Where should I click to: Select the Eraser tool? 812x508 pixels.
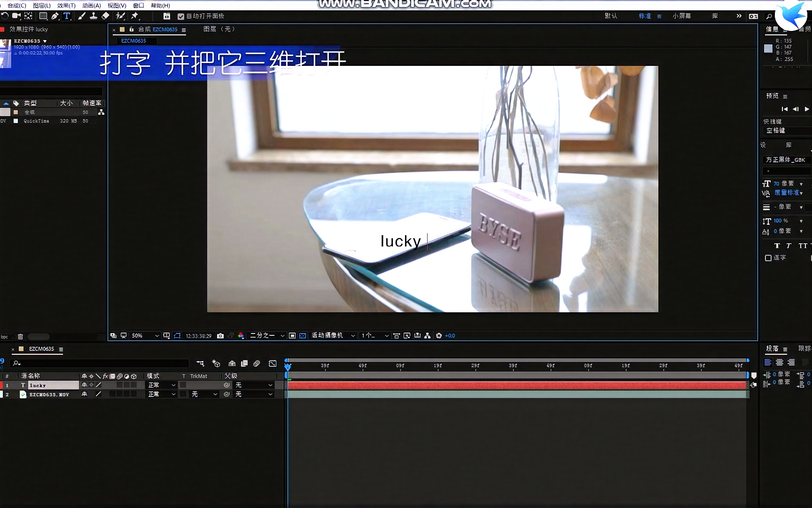coord(105,16)
